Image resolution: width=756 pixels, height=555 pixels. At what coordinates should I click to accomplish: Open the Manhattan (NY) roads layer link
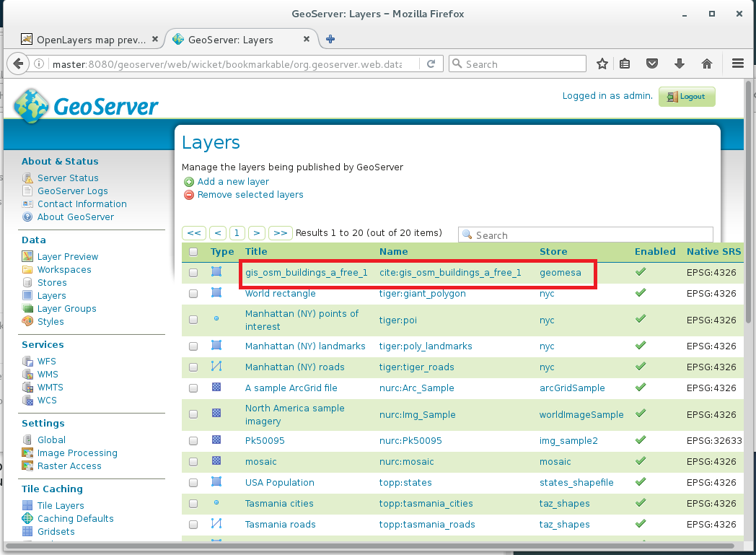[x=294, y=367]
